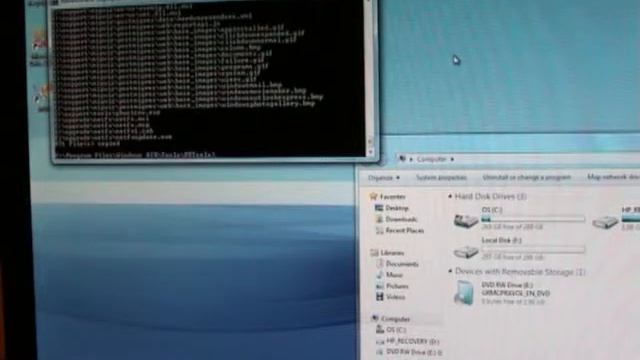Click the Libraries icon in navigation pane
Viewport: 640px width, 360px height.
click(374, 253)
